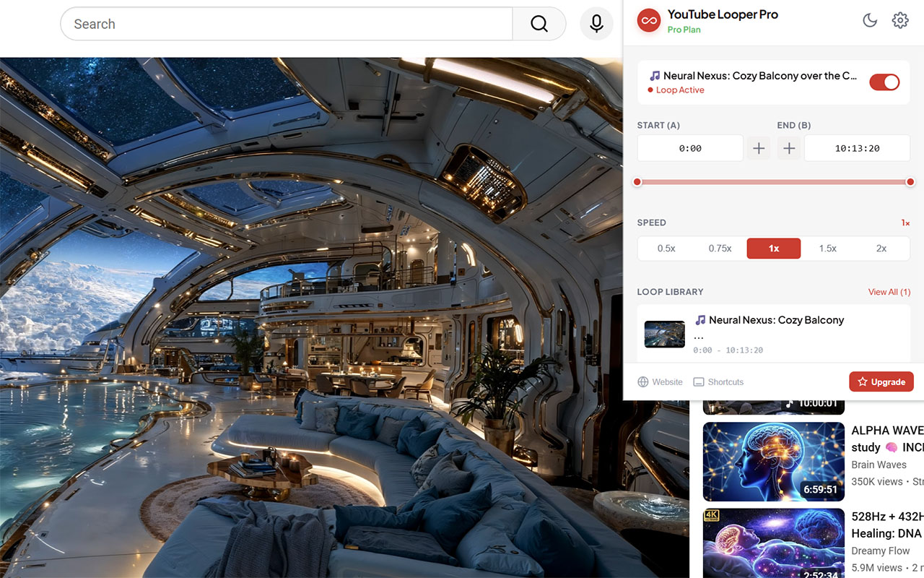Switch to dark mode with the moon icon

(870, 21)
